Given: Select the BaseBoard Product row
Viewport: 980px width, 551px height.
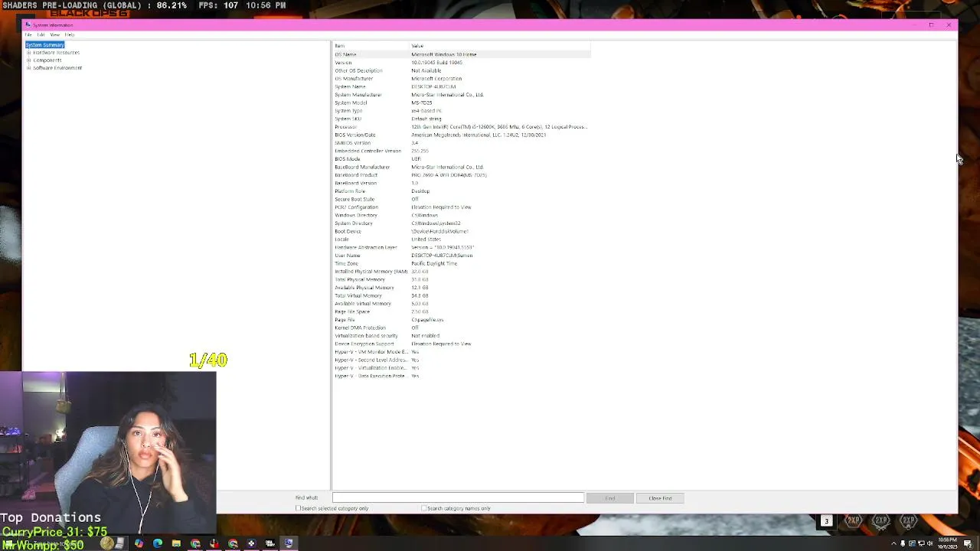Looking at the screenshot, I should [x=462, y=175].
